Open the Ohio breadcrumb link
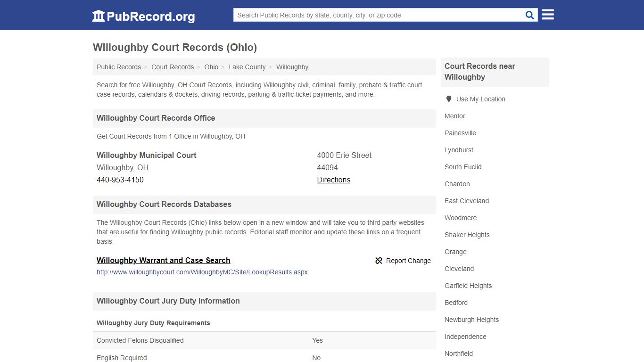 click(x=211, y=67)
